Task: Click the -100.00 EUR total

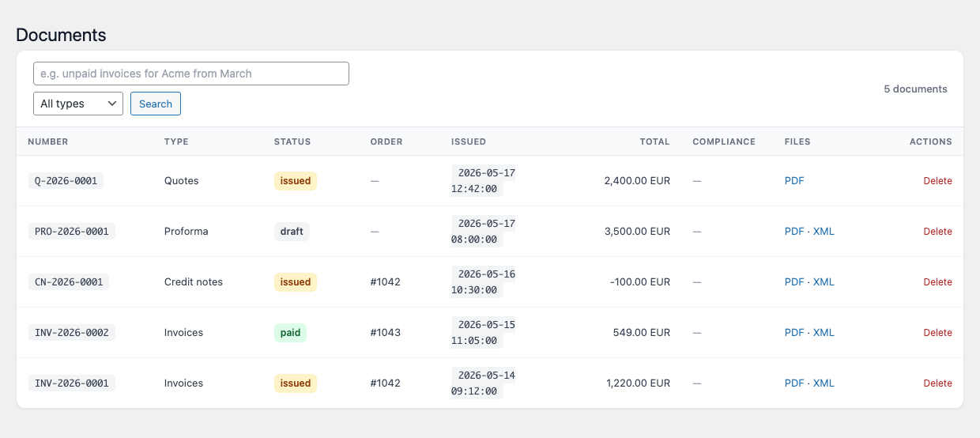Action: pos(640,282)
